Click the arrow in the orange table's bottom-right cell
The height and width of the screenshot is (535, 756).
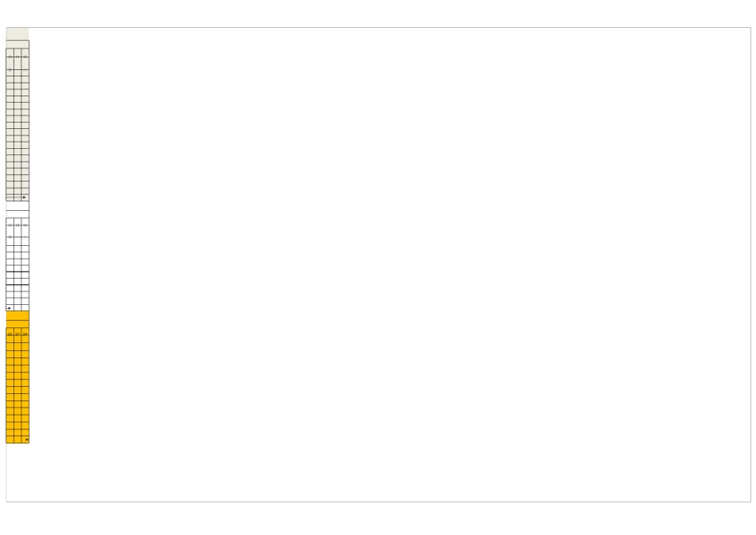(x=26, y=439)
